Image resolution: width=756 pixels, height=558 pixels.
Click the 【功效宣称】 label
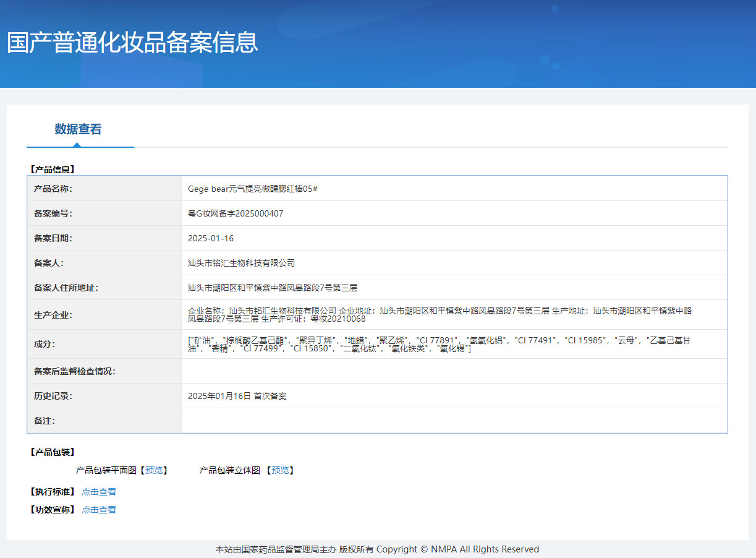51,510
